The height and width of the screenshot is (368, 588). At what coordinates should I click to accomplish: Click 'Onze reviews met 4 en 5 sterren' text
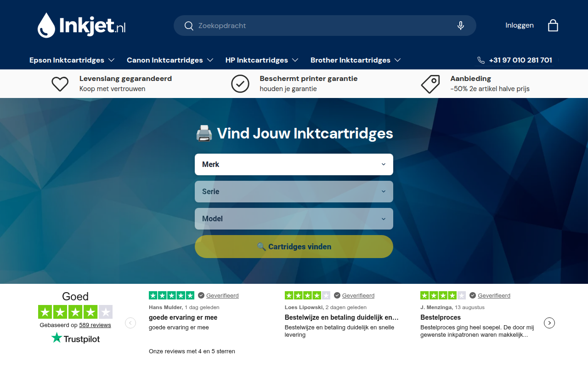pos(192,351)
